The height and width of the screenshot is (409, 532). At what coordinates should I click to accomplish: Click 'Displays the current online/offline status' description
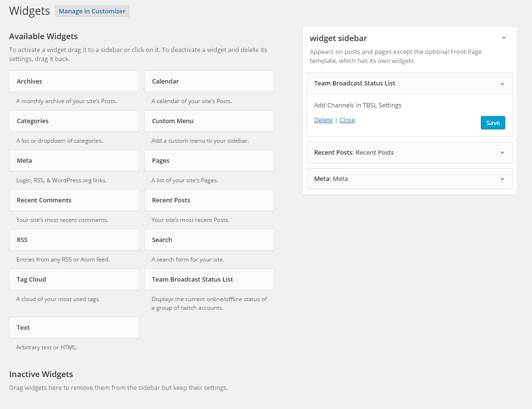[x=209, y=304]
